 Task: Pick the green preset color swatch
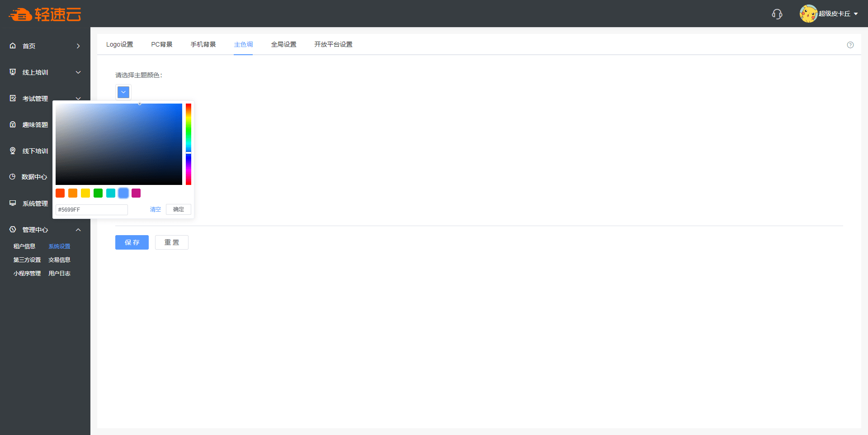point(98,193)
